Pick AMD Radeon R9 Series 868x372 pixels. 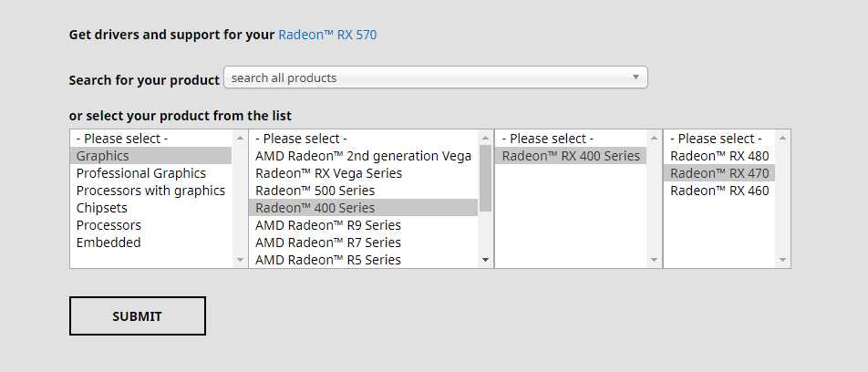point(328,225)
